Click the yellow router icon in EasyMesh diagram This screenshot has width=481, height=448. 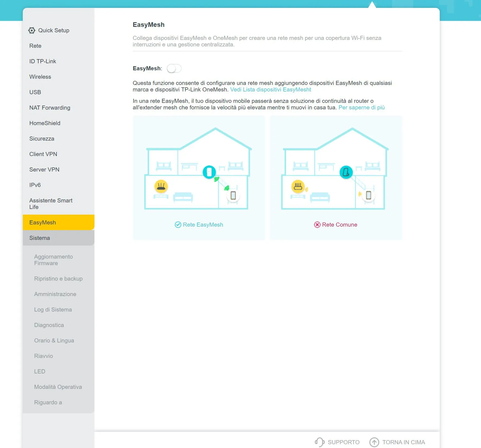click(x=161, y=186)
